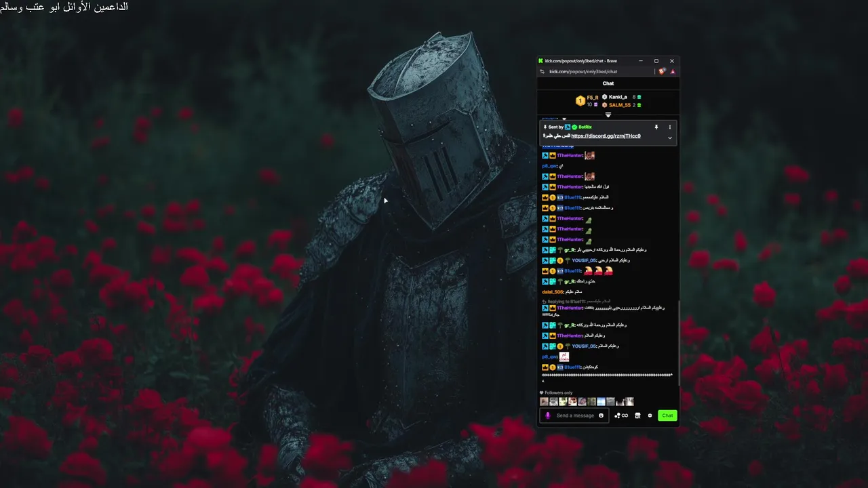Click the first YOUSIF_05 username
Image resolution: width=868 pixels, height=488 pixels.
[584, 260]
